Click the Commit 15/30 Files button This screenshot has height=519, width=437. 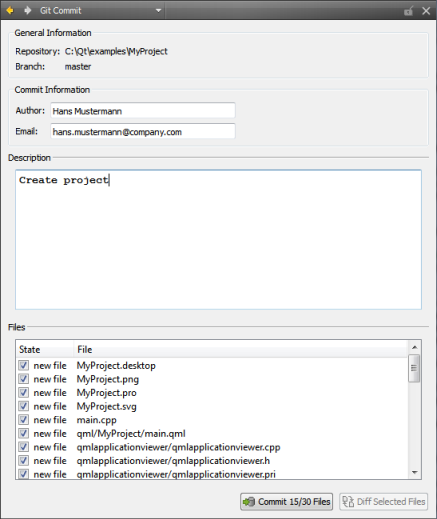[x=286, y=502]
